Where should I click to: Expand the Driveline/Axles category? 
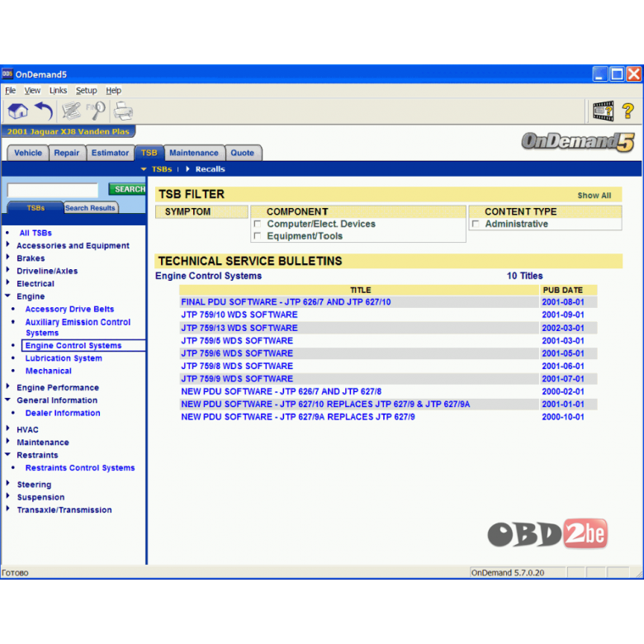(7, 270)
